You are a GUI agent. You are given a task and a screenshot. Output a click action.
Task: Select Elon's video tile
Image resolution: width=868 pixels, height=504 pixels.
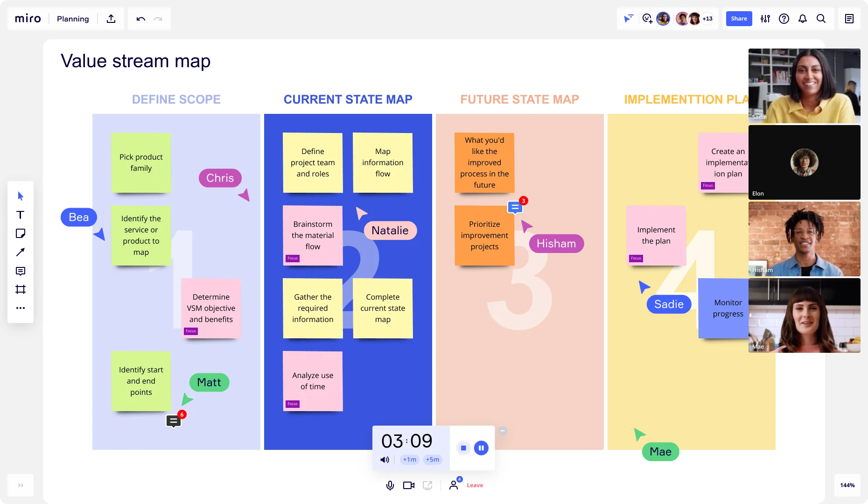(x=805, y=162)
